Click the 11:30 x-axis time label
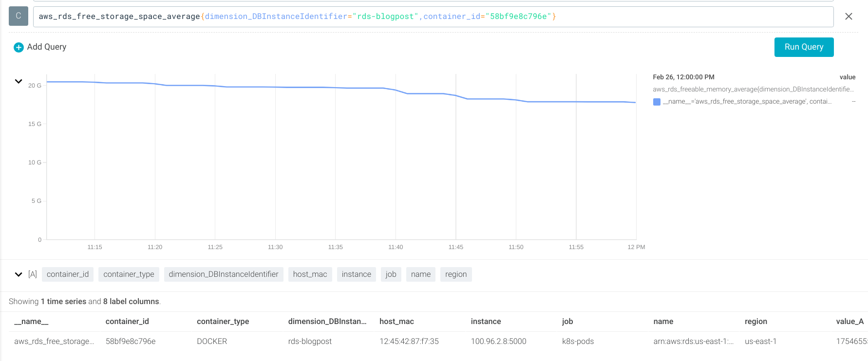The width and height of the screenshot is (868, 361). coord(275,247)
